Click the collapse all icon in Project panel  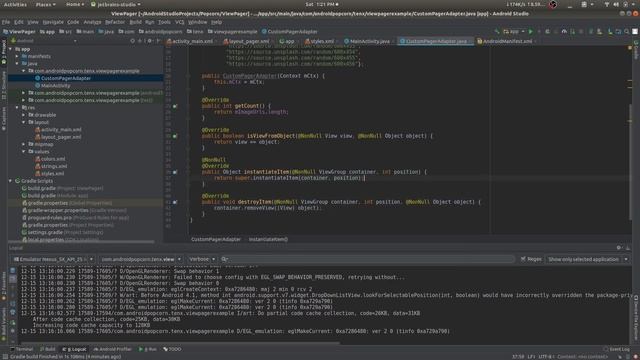[140, 41]
